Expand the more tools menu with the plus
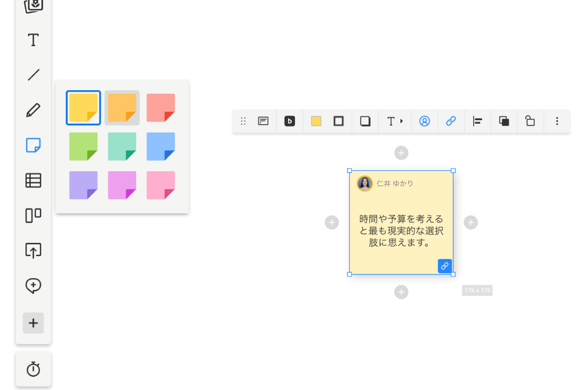588x390 pixels. pos(33,323)
